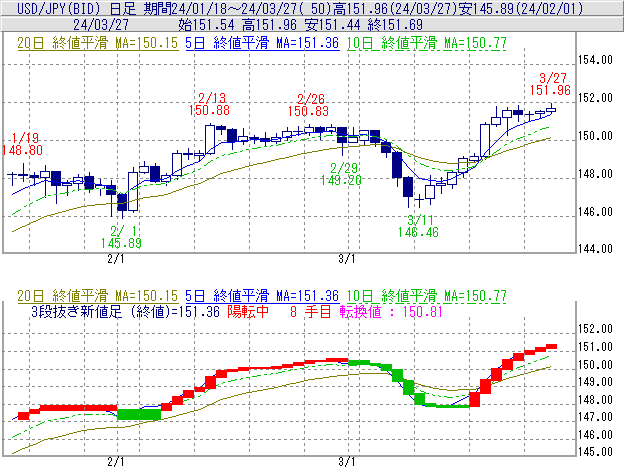Click the 145.00 label on lower price axis

pos(595,452)
